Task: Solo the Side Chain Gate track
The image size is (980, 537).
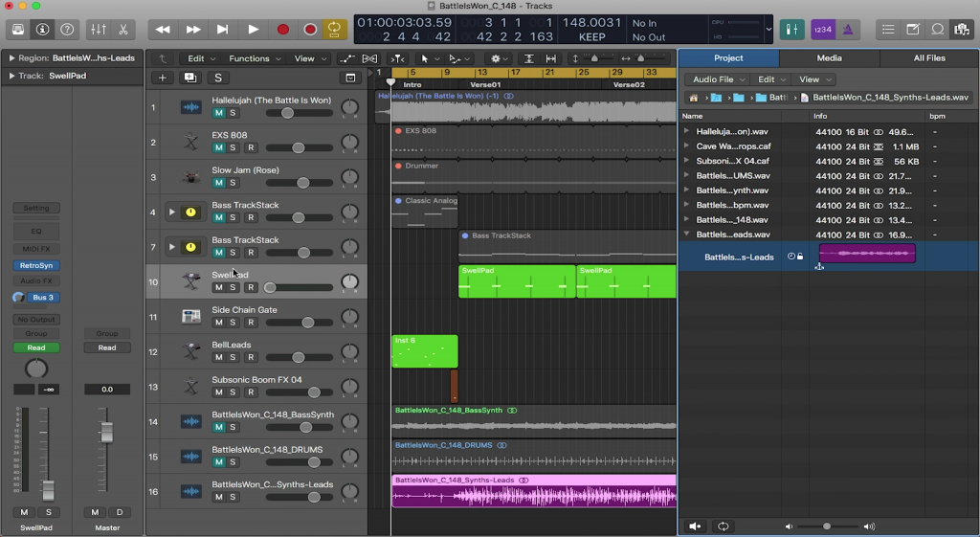Action: (x=233, y=323)
